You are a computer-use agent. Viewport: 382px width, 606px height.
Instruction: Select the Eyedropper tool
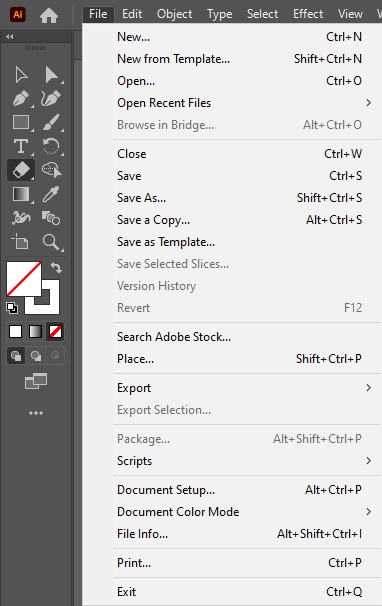51,194
